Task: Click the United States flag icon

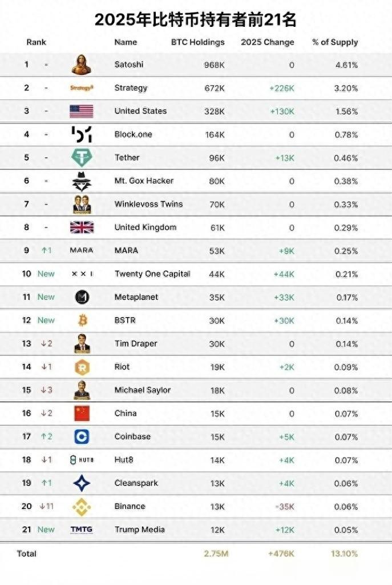Action: point(82,111)
